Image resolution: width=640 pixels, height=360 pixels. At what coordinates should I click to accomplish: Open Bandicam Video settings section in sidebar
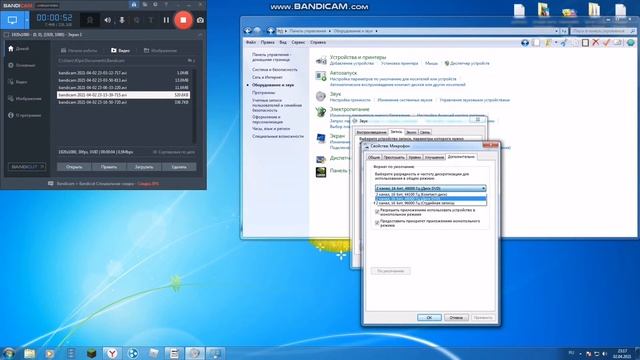(18, 82)
